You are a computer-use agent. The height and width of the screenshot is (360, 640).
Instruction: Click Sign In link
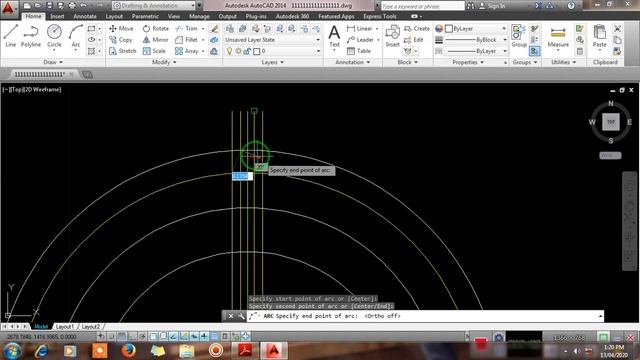pyautogui.click(x=492, y=6)
